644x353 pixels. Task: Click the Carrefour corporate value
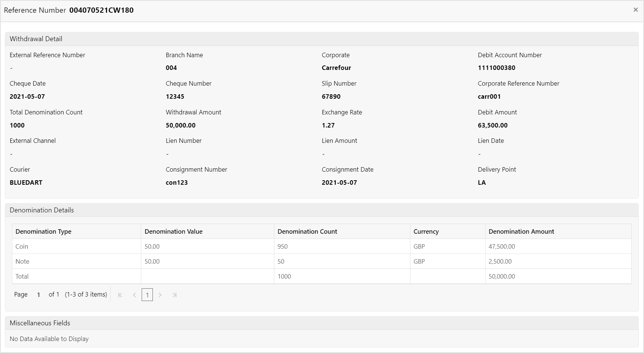click(x=336, y=68)
